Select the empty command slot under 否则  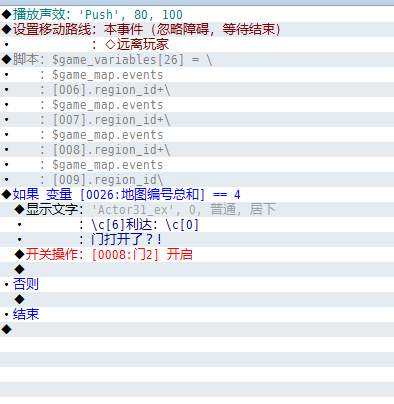tap(197, 299)
